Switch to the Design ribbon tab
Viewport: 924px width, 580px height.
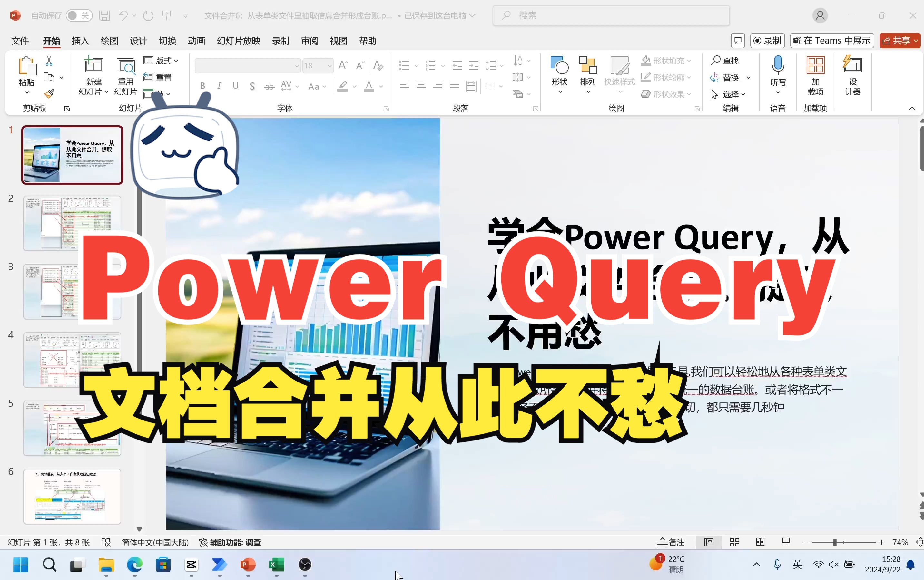[x=138, y=41]
